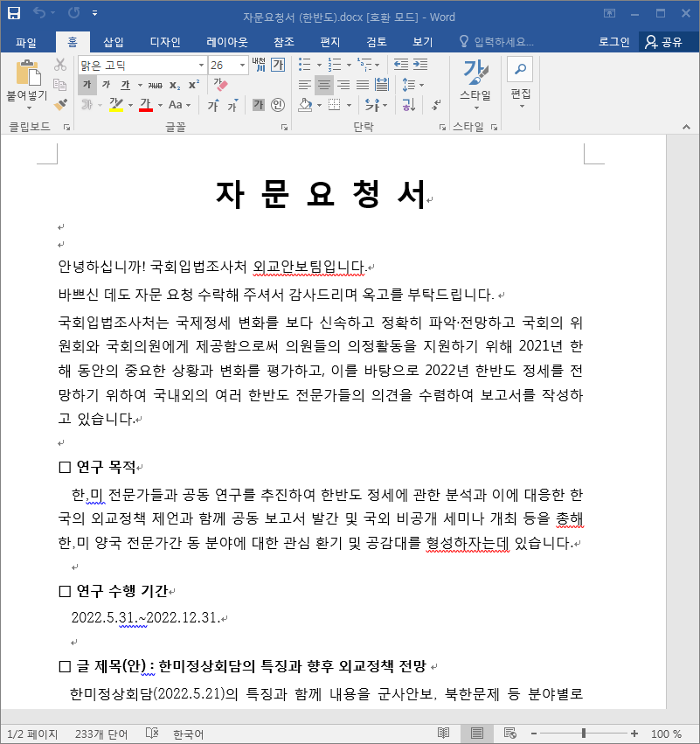The width and height of the screenshot is (700, 744).
Task: Expand the bullet list dropdown arrow
Action: pos(319,65)
